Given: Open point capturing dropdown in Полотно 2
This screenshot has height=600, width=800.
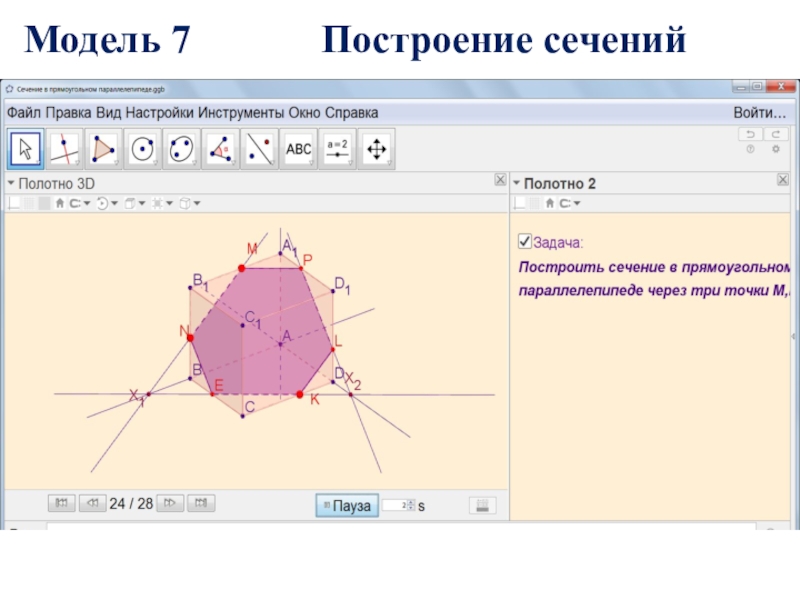Looking at the screenshot, I should click(x=569, y=204).
